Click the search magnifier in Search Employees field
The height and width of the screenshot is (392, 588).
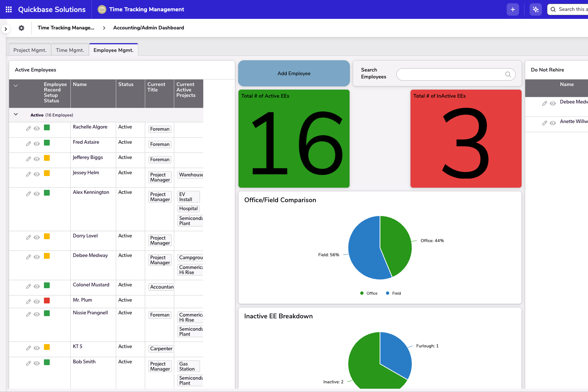508,74
